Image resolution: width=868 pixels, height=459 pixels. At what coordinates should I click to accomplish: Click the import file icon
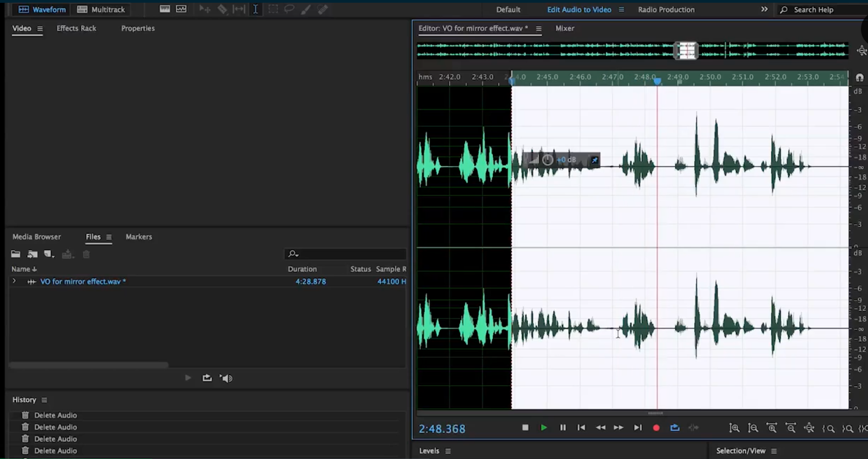coord(33,254)
